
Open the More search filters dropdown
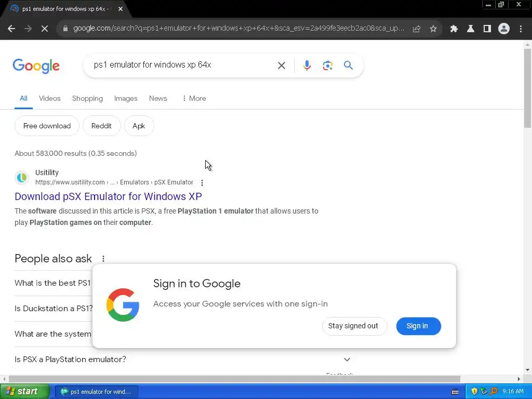click(x=194, y=98)
